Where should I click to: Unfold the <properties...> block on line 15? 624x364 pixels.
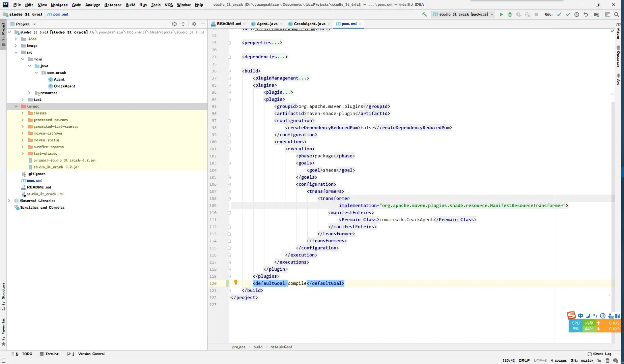229,43
